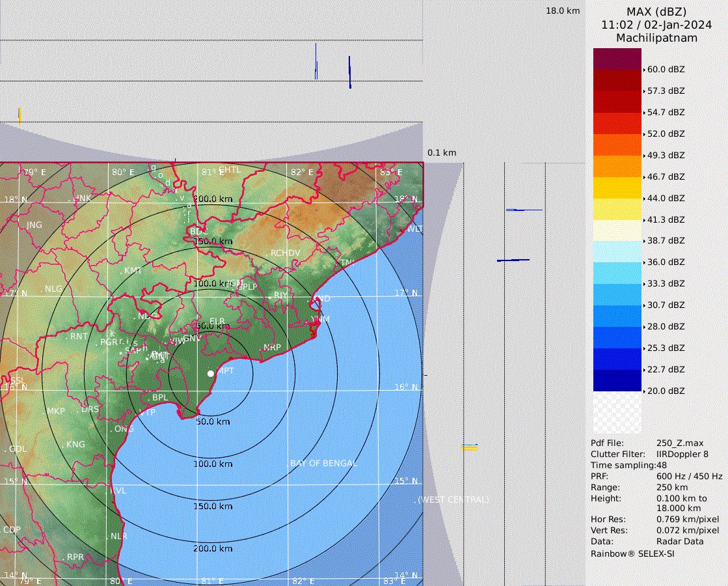Image resolution: width=728 pixels, height=586 pixels.
Task: Select the 54.7 dBZ legend label
Action: click(x=666, y=112)
